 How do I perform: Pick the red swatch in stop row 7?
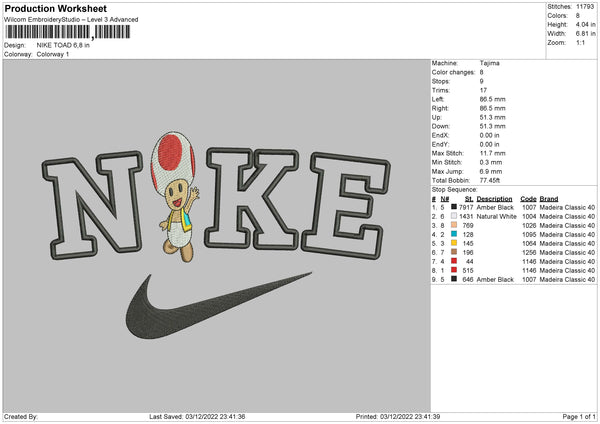(454, 261)
